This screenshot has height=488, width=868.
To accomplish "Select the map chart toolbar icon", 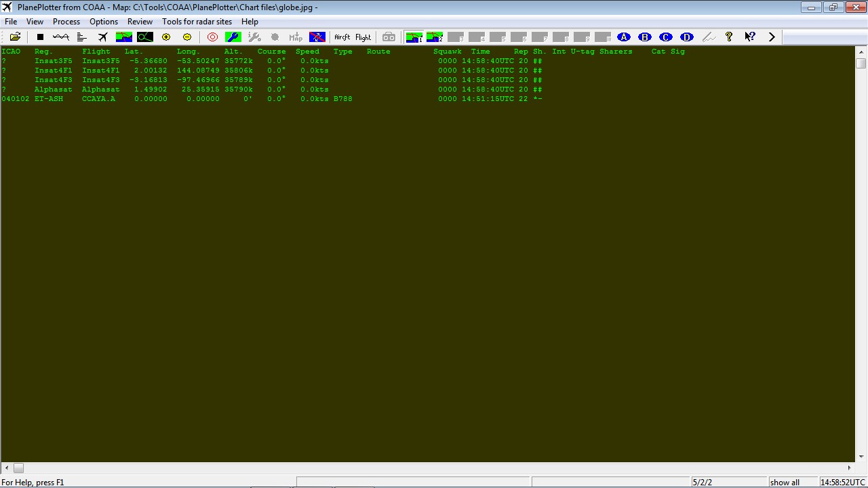I will pyautogui.click(x=125, y=37).
